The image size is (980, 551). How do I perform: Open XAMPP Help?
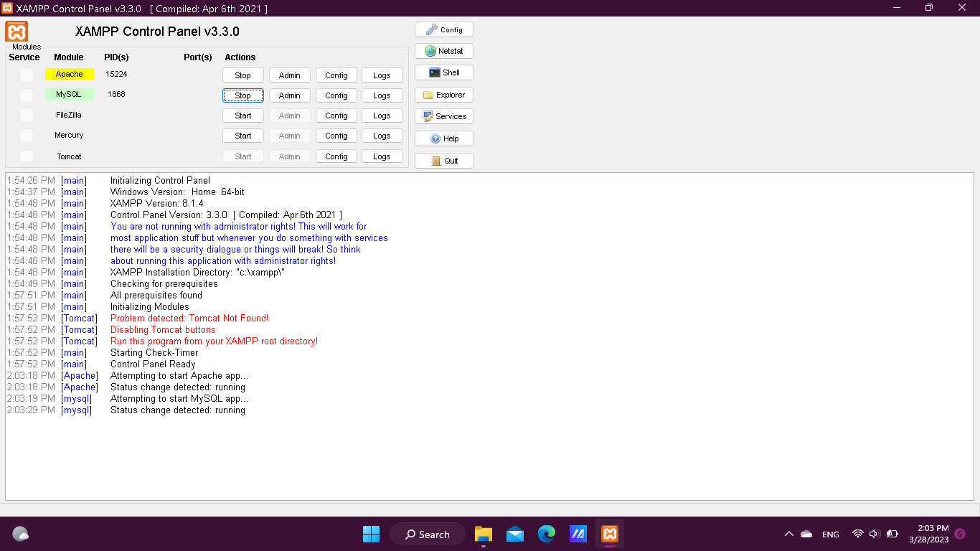click(x=443, y=138)
